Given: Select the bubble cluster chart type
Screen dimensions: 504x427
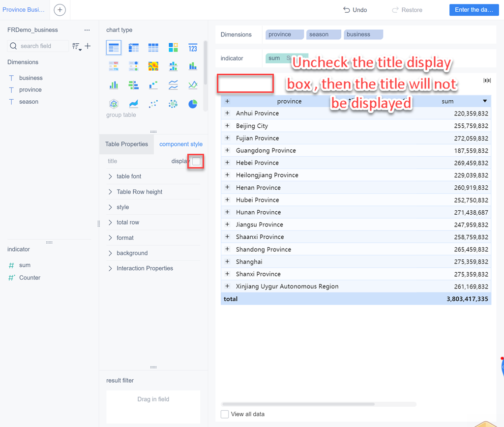Looking at the screenshot, I should coord(173,104).
